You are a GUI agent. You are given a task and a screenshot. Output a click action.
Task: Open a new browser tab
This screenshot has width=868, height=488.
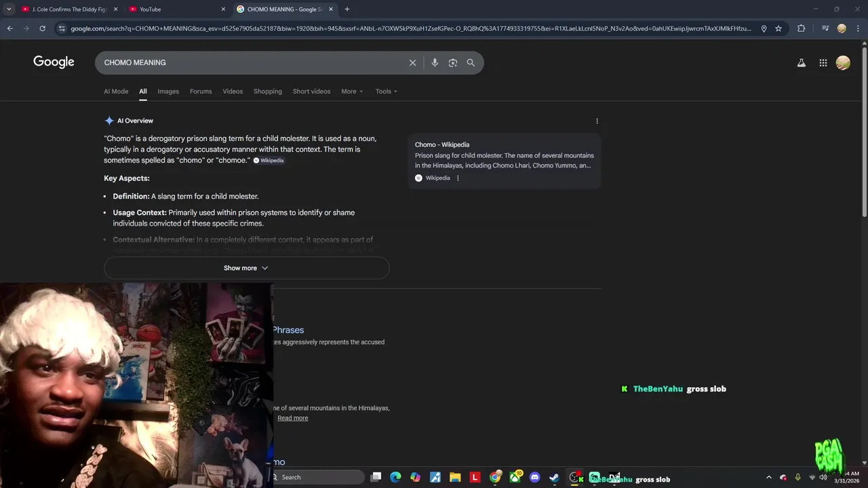click(x=347, y=9)
